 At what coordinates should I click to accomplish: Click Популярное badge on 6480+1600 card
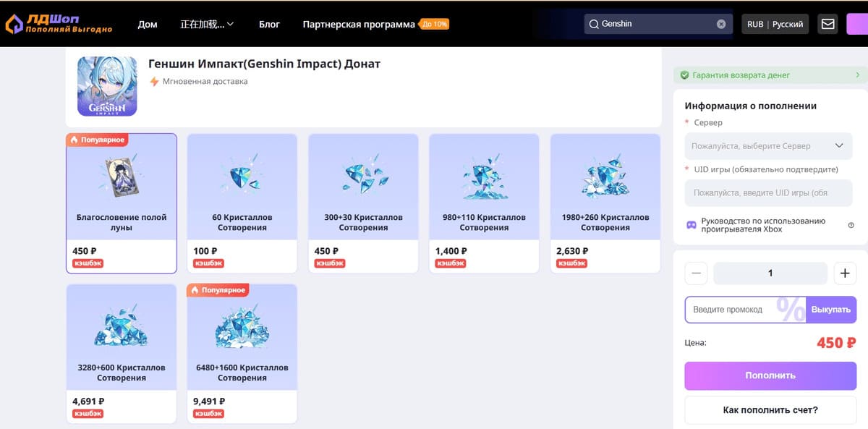pos(218,290)
